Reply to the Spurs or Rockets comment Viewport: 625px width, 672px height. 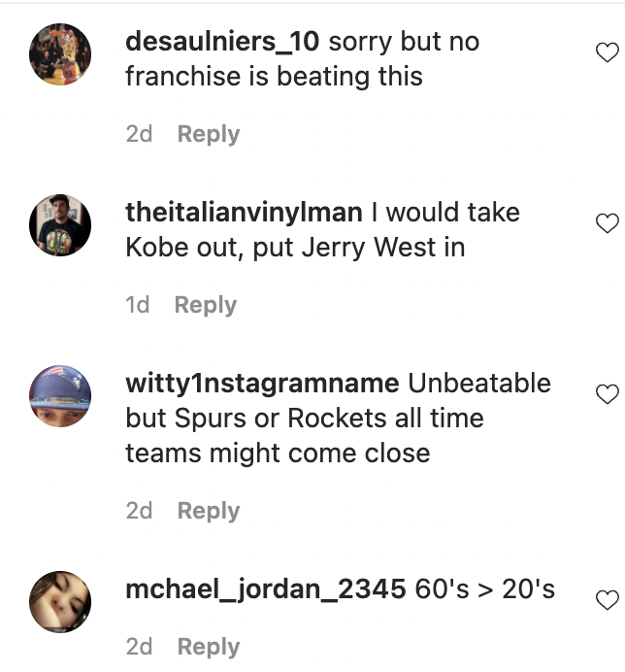[208, 511]
